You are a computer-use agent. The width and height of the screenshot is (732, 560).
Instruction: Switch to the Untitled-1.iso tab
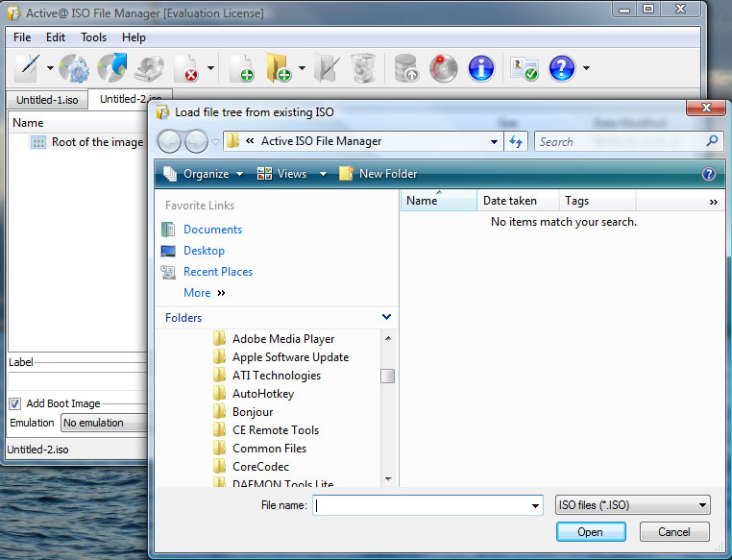pos(47,100)
